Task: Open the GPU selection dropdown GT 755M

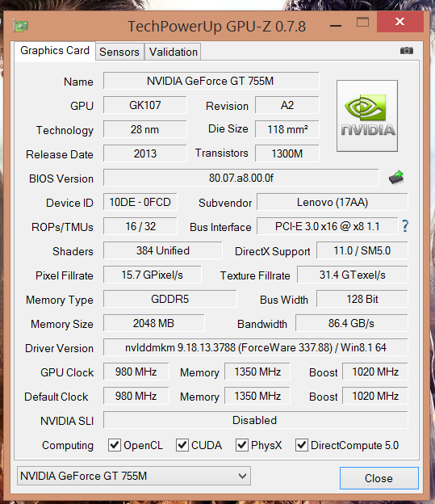Action: point(134,476)
